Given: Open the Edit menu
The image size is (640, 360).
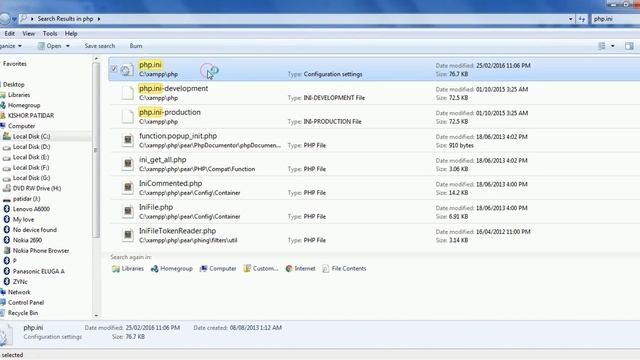Looking at the screenshot, I should point(9,33).
